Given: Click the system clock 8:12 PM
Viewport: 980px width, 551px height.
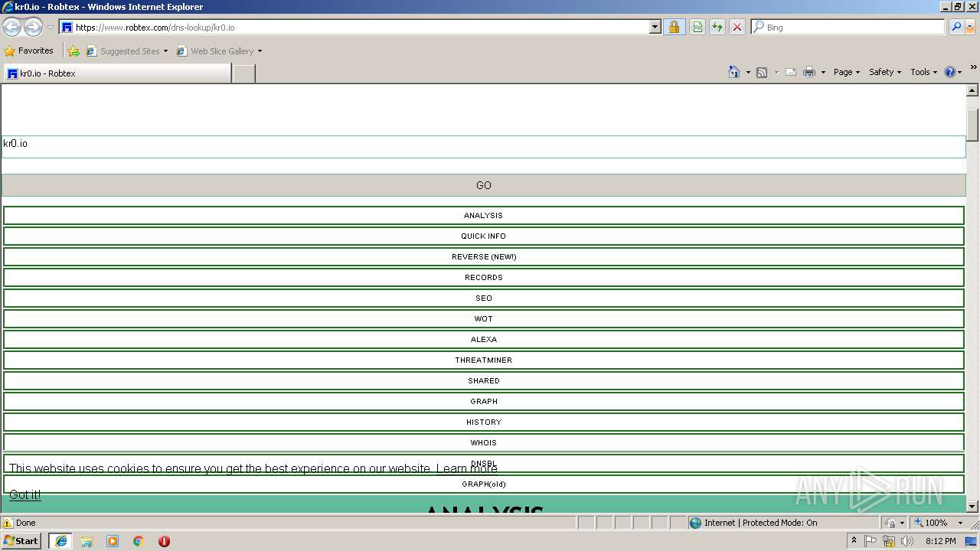Looking at the screenshot, I should click(x=940, y=541).
